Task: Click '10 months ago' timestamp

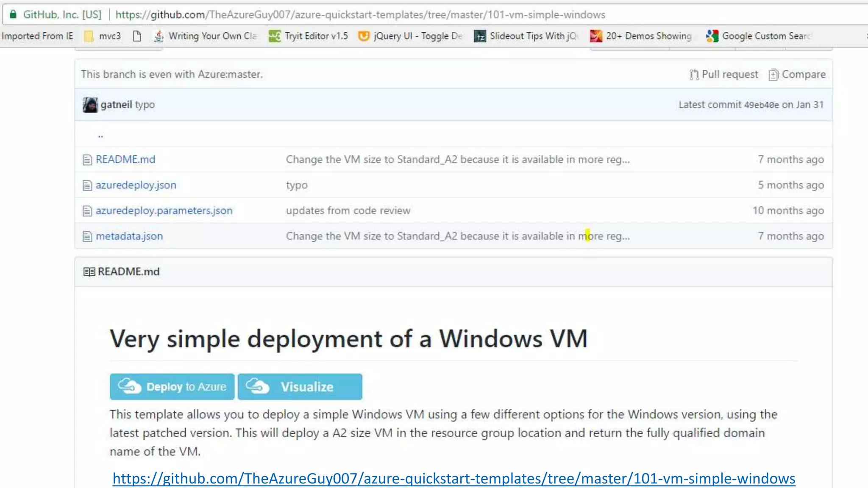Action: pyautogui.click(x=788, y=210)
